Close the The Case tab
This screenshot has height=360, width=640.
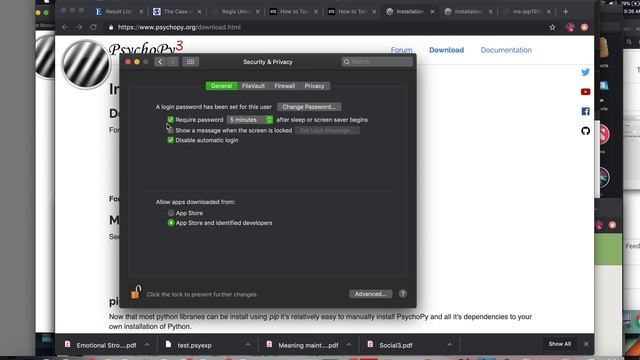pos(199,11)
